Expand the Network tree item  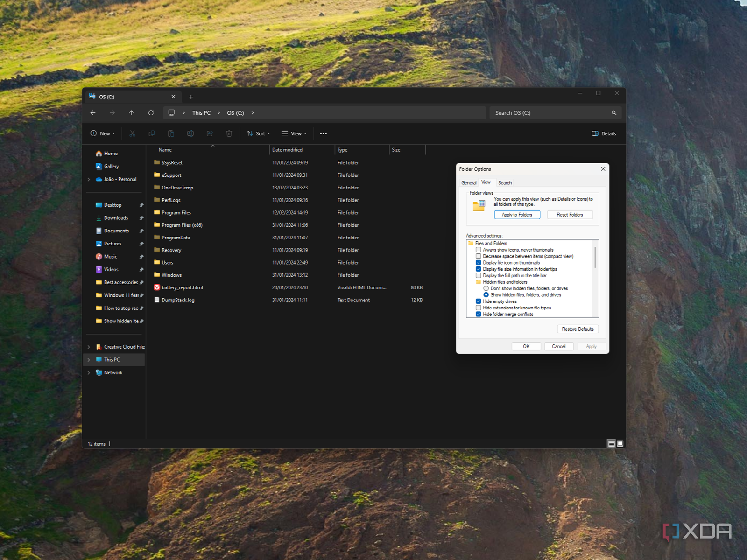point(89,373)
